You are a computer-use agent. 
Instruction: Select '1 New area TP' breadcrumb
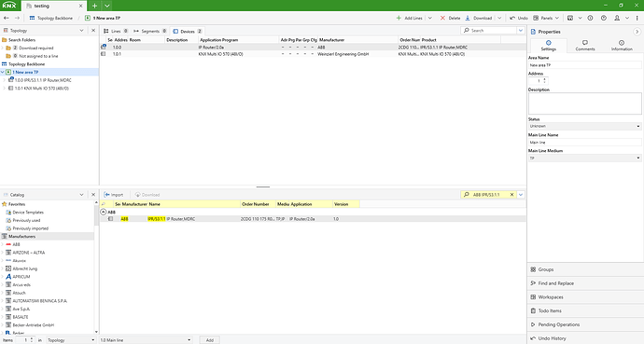(x=103, y=18)
